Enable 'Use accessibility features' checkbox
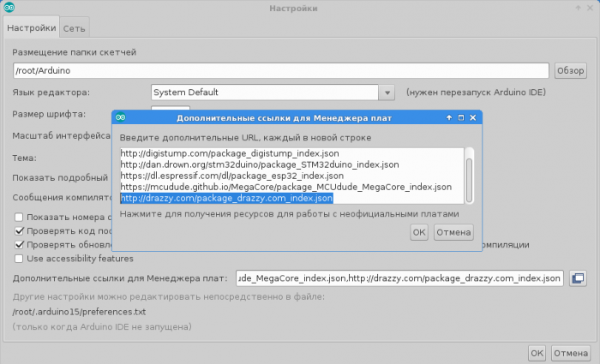The image size is (600, 364). 20,258
